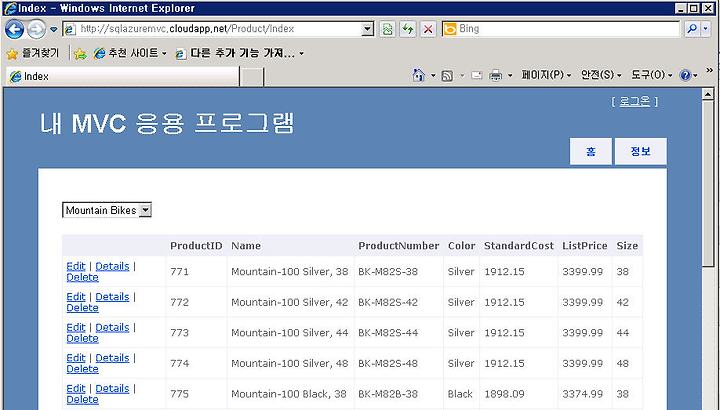Click the Read Mail envelope icon

point(477,75)
